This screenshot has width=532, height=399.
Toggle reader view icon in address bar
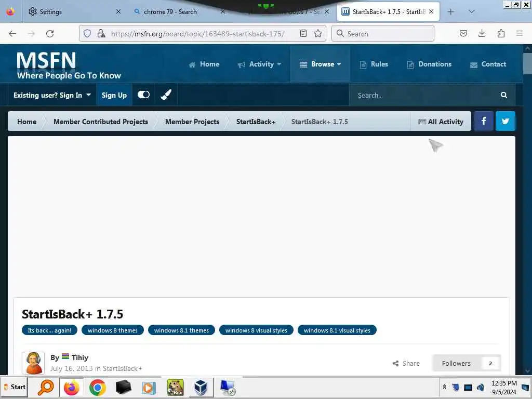303,33
